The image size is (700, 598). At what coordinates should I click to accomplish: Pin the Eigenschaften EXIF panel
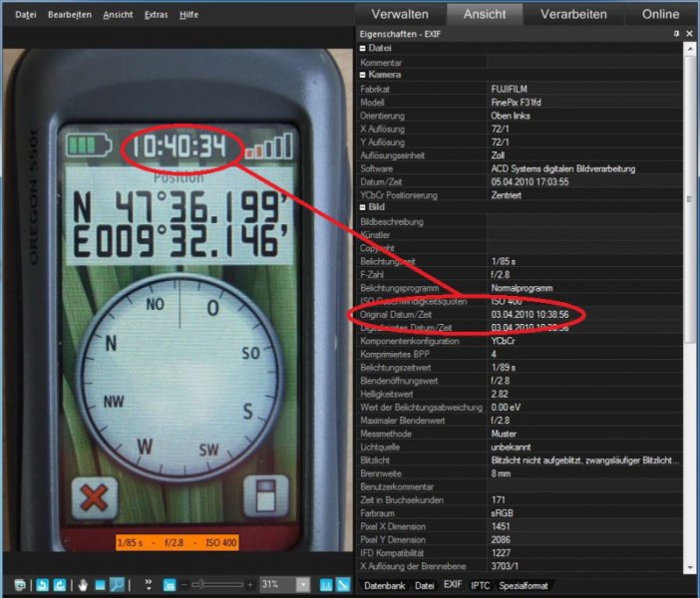676,34
